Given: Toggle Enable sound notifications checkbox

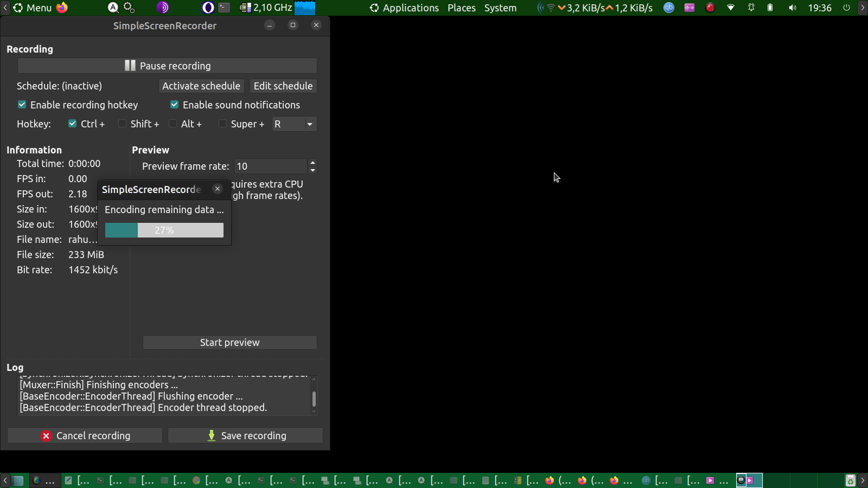Looking at the screenshot, I should click(x=175, y=105).
